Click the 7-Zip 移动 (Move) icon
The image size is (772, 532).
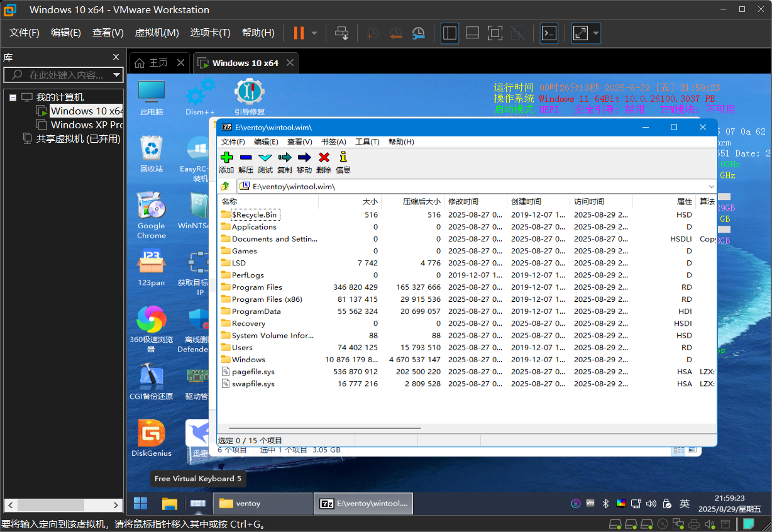click(x=304, y=157)
